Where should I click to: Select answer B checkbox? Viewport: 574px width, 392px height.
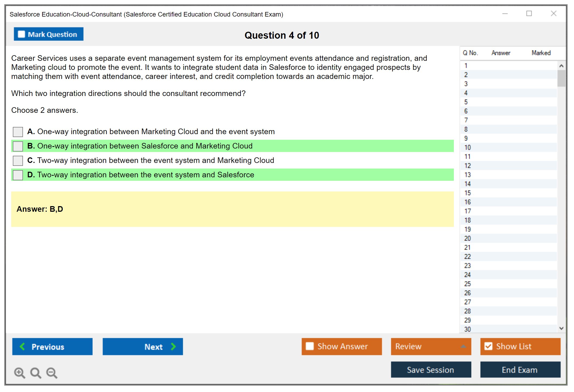click(18, 146)
